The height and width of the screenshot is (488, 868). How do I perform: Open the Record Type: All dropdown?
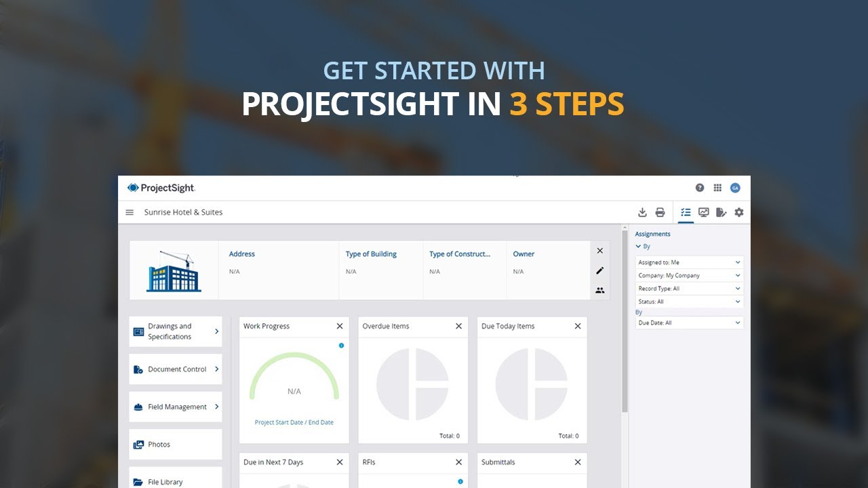pos(689,289)
